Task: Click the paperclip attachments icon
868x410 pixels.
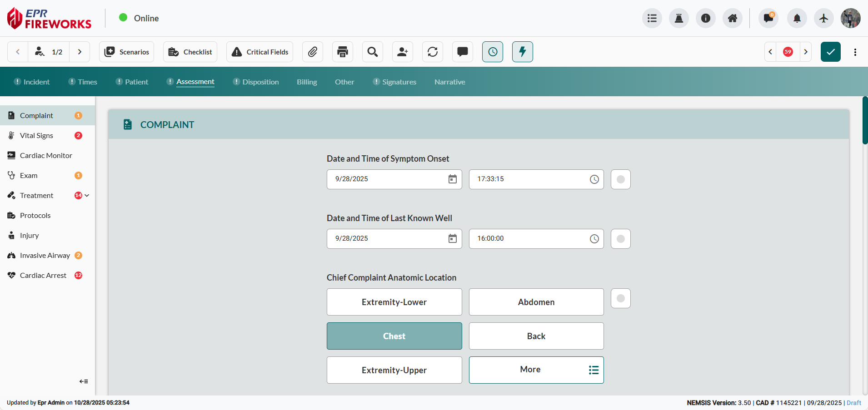Action: [x=312, y=52]
